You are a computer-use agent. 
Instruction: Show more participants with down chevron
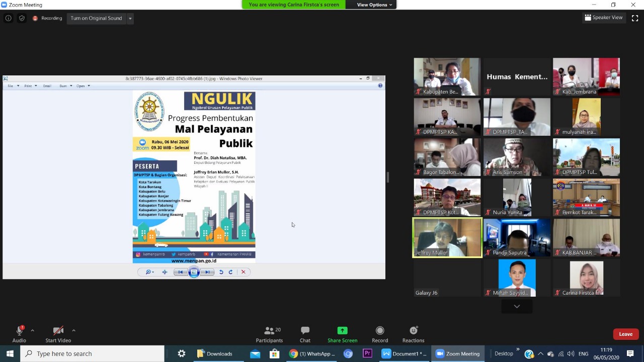click(517, 306)
